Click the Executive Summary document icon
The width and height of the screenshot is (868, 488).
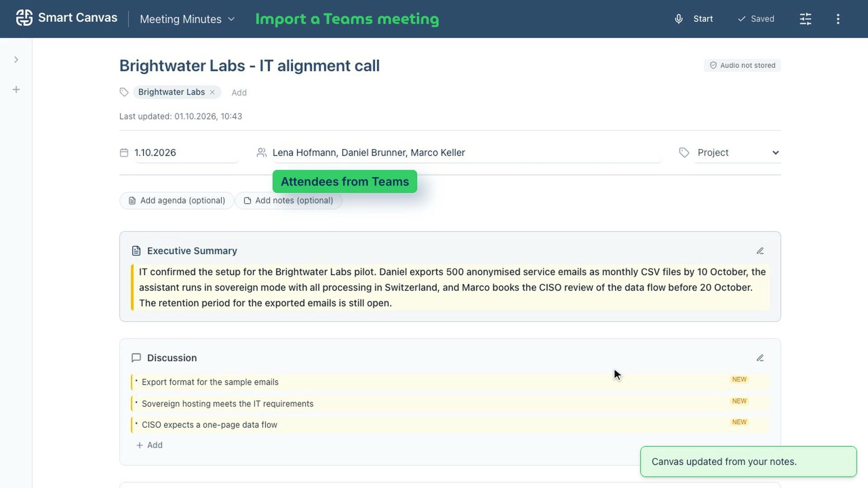click(136, 251)
